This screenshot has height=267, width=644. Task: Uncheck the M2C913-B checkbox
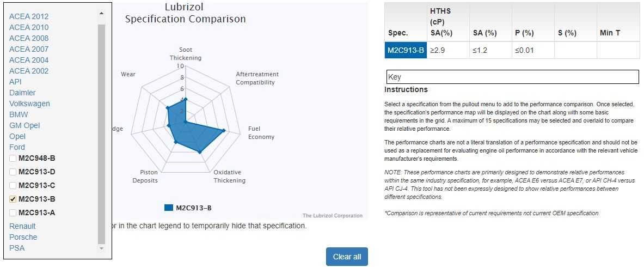click(x=13, y=199)
